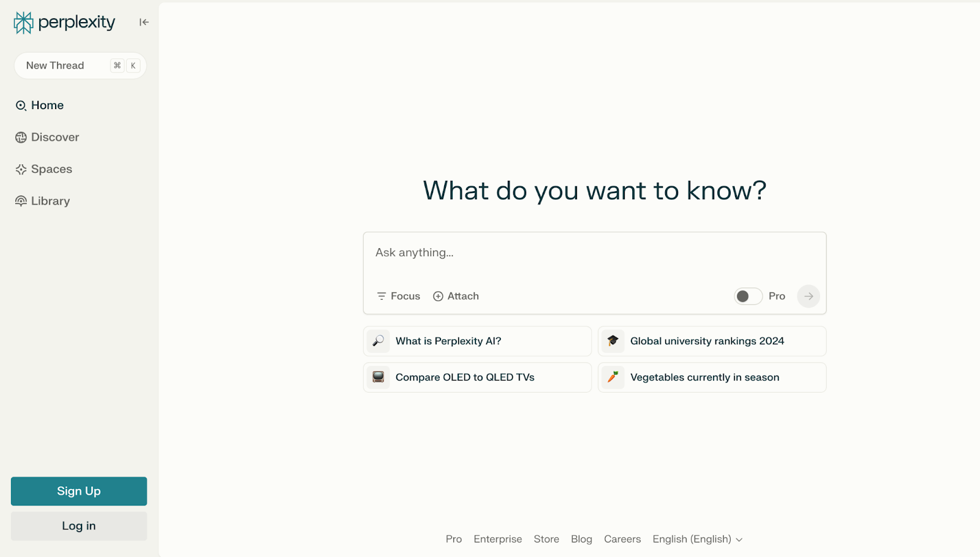Viewport: 980px width, 557px height.
Task: Open the Focus options menu
Action: pos(399,296)
